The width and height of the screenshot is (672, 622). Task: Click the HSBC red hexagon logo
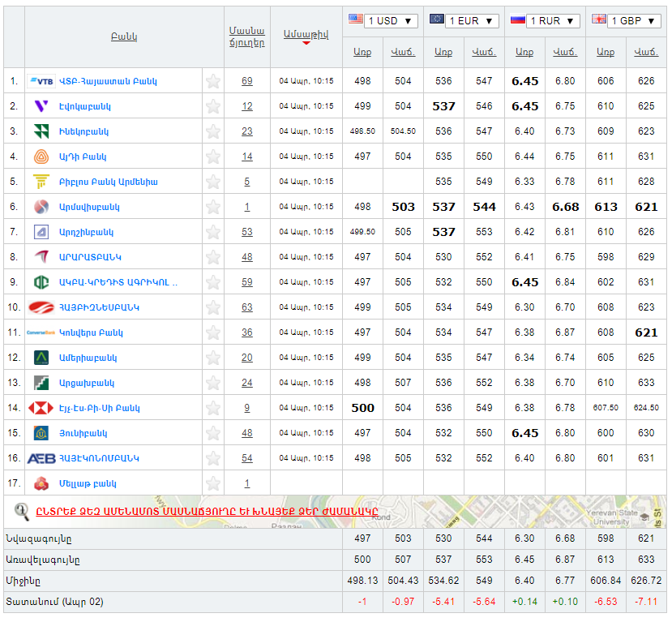pyautogui.click(x=41, y=408)
